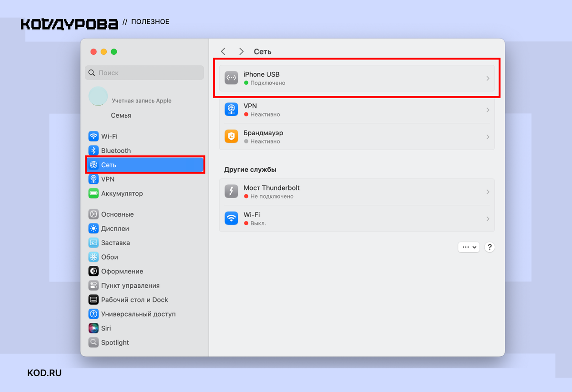Click the Универсальный доступ accessibility icon
The image size is (572, 392).
point(93,314)
